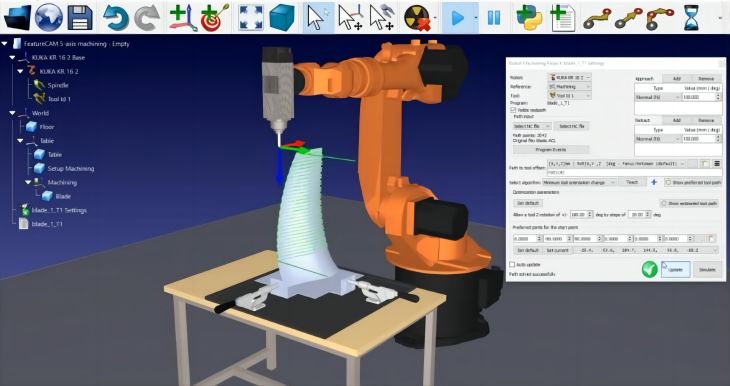
Task: Open dropdown arrow next to collision icon
Action: 435,18
